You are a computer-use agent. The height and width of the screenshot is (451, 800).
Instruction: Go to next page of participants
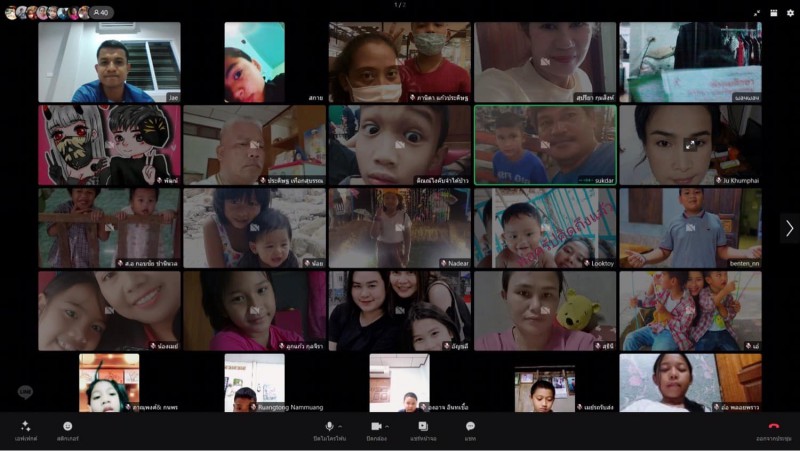[x=789, y=228]
